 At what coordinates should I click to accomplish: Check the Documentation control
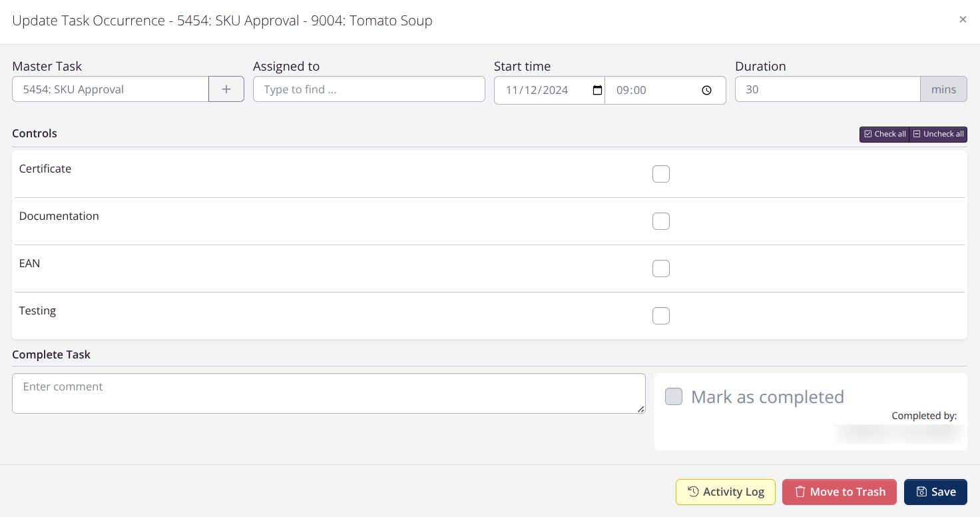pos(660,221)
